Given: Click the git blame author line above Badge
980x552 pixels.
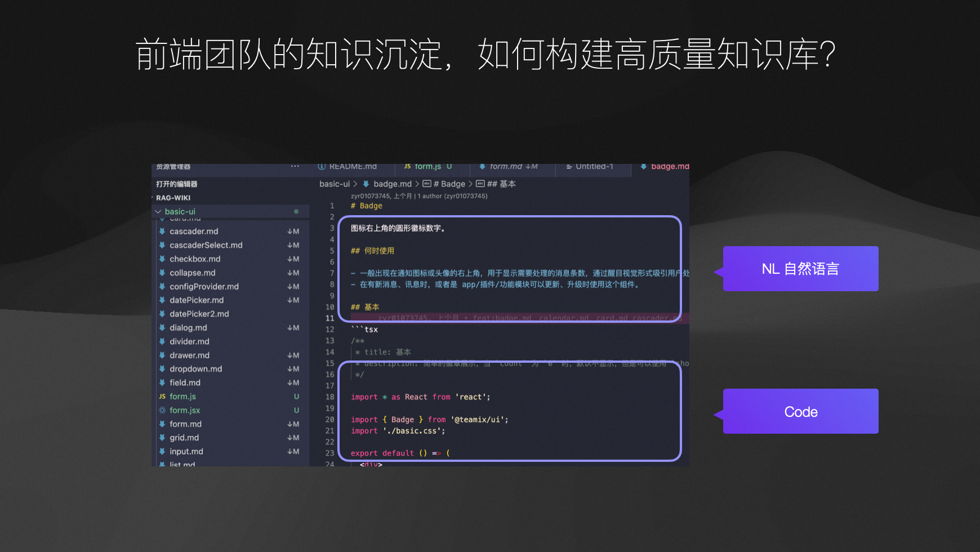Looking at the screenshot, I should coord(419,196).
